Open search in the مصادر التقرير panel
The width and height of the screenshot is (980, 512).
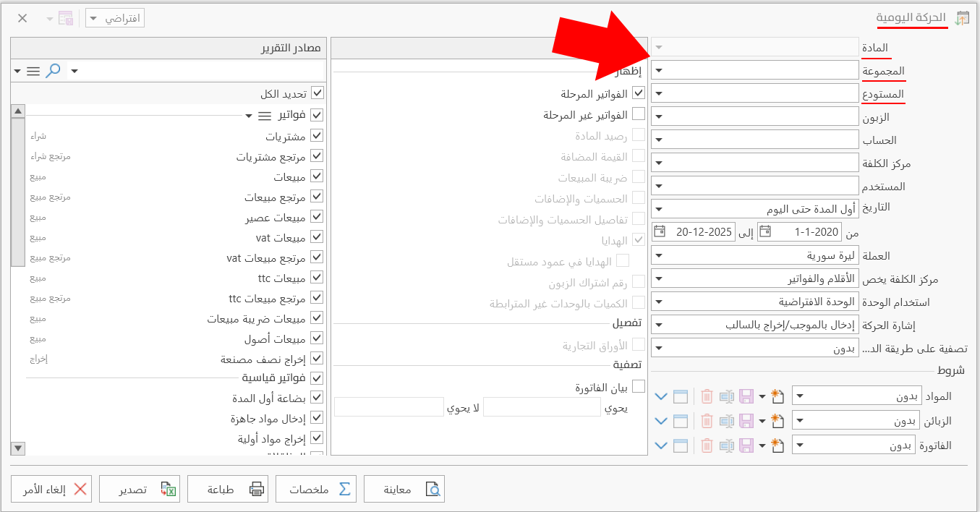point(51,71)
